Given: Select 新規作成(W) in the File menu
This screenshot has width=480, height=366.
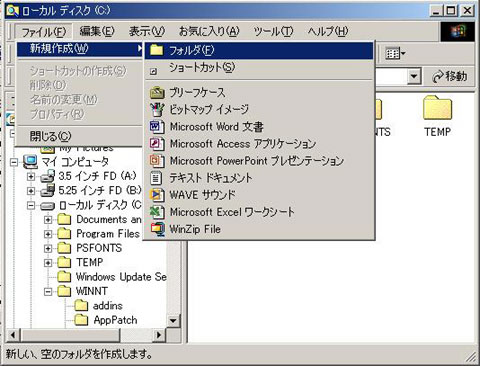Looking at the screenshot, I should tap(80, 49).
